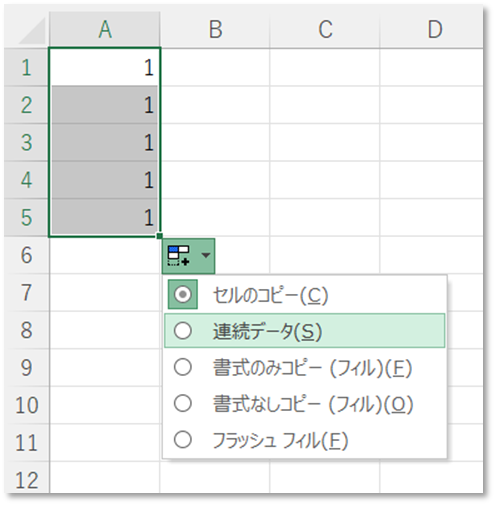
Task: Select column C header
Action: (325, 29)
